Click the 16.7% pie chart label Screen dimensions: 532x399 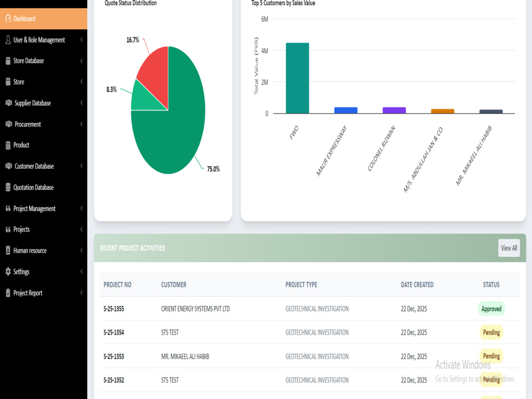[132, 40]
